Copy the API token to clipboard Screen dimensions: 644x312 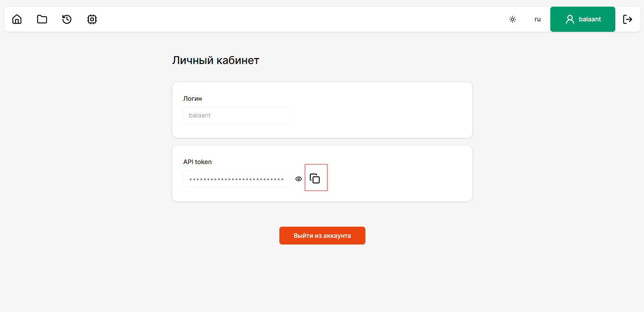[315, 179]
